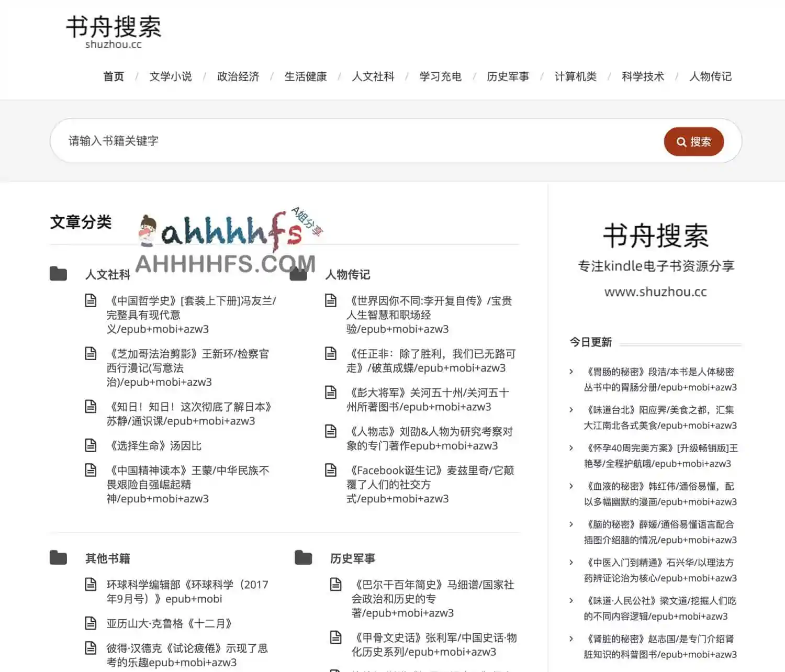Image resolution: width=785 pixels, height=672 pixels.
Task: Click the document icon beside 《甲骨文史话》
Action: tap(337, 637)
